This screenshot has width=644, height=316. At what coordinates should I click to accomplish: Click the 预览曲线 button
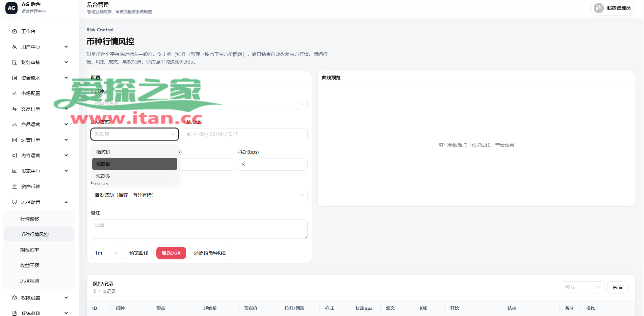pyautogui.click(x=139, y=253)
